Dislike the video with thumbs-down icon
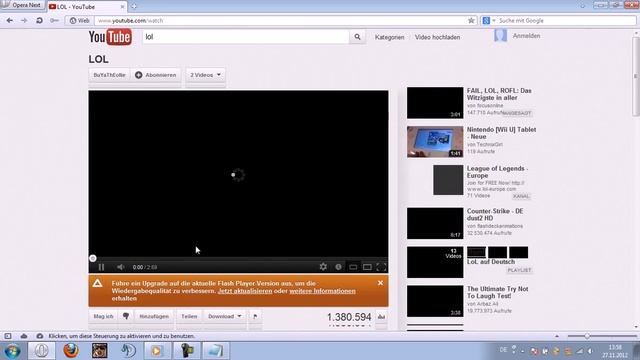The height and width of the screenshot is (360, 640). tap(126, 316)
